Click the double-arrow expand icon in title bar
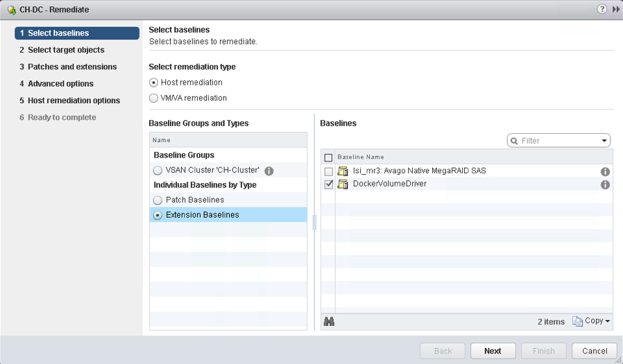 coord(615,10)
